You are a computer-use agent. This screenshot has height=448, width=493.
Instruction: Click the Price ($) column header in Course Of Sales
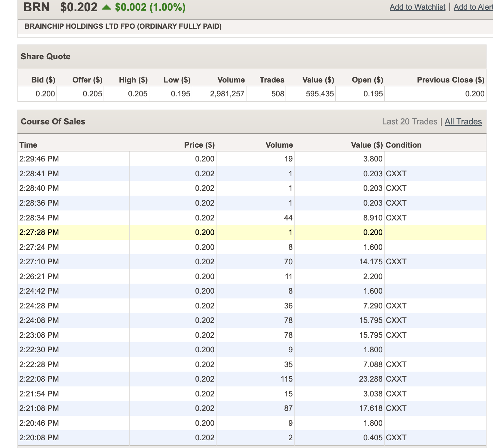point(199,145)
